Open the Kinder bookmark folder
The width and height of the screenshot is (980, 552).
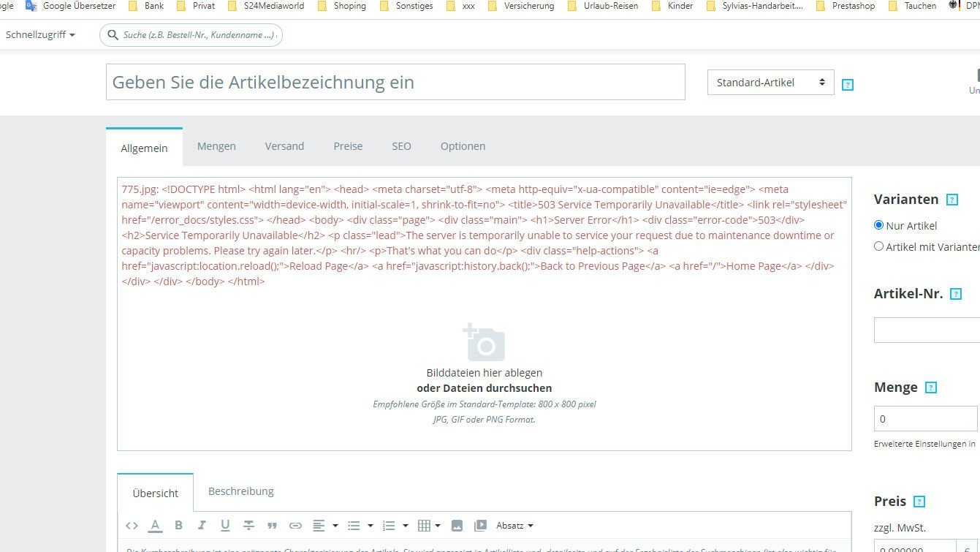pos(672,6)
